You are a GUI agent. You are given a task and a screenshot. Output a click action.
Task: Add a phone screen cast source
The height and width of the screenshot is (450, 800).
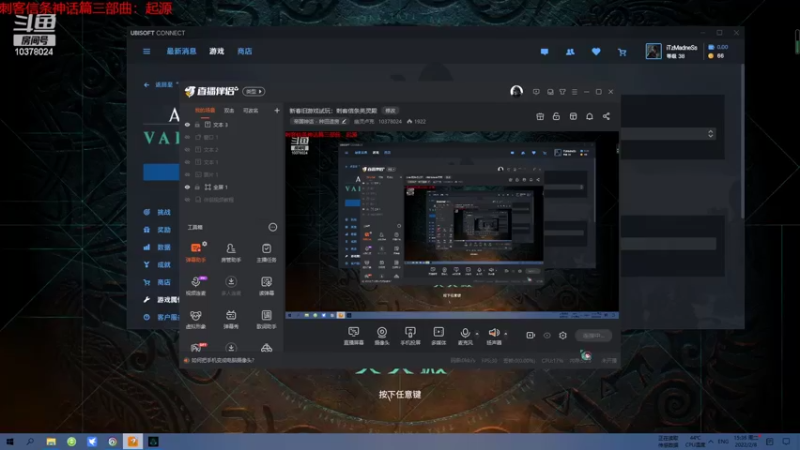coord(410,336)
